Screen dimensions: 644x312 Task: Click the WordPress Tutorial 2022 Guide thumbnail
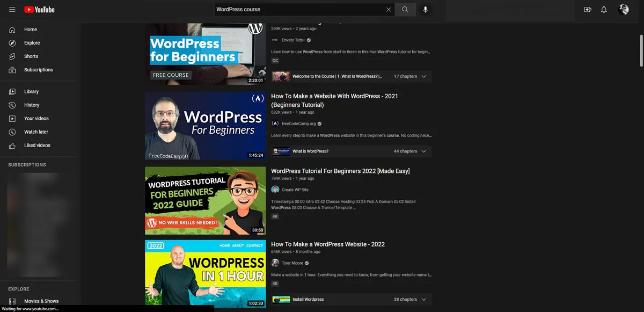[205, 200]
